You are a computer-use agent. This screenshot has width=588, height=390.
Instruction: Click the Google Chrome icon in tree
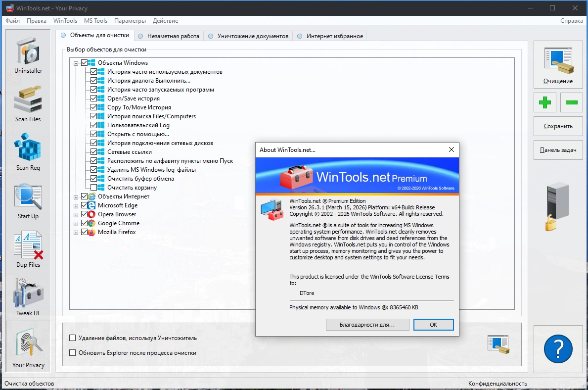(91, 223)
